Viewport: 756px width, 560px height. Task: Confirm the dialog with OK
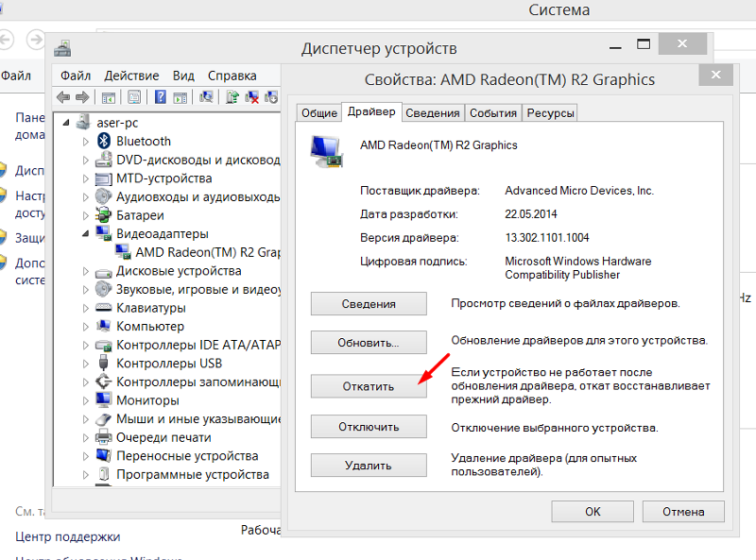coord(593,511)
